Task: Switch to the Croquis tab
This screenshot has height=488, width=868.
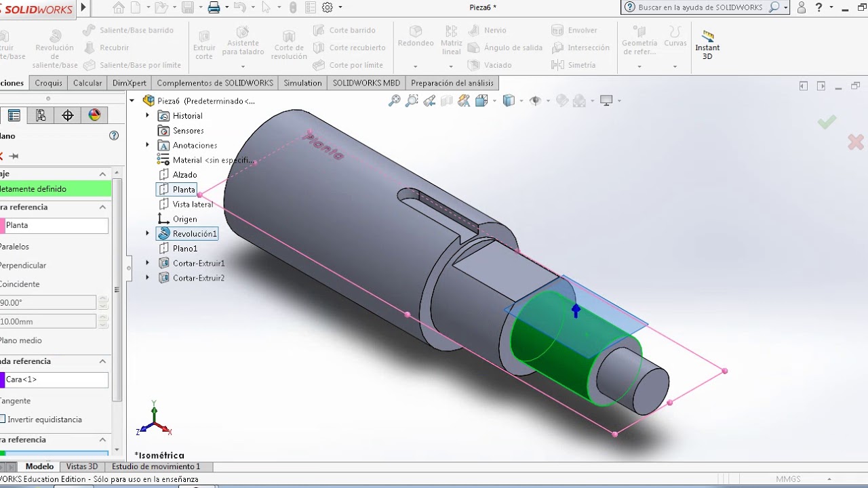Action: coord(48,83)
